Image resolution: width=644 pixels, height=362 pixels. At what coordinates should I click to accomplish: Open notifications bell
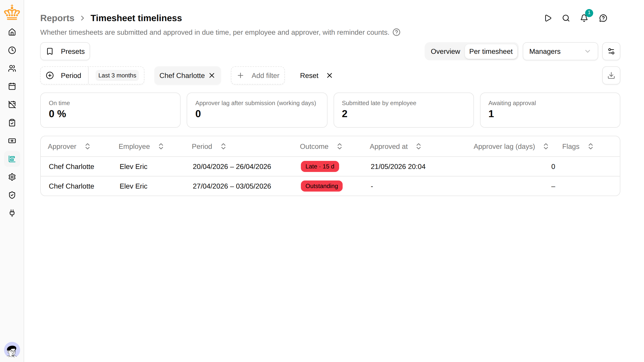point(584,18)
